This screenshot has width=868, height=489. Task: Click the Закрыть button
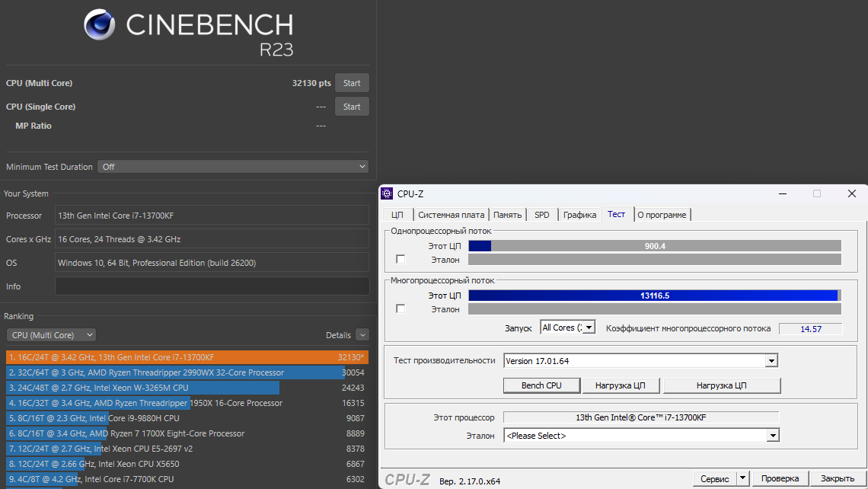pyautogui.click(x=837, y=478)
